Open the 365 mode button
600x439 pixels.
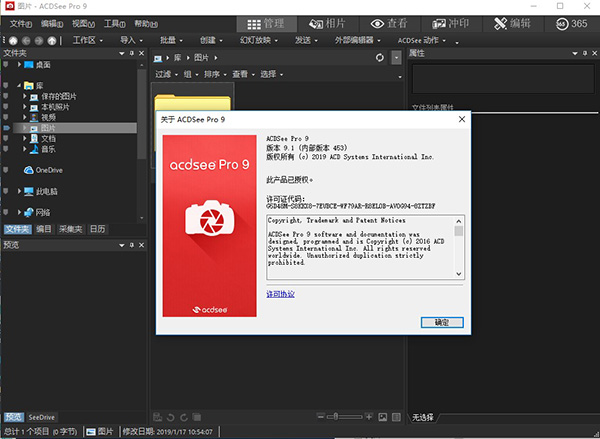tap(571, 23)
